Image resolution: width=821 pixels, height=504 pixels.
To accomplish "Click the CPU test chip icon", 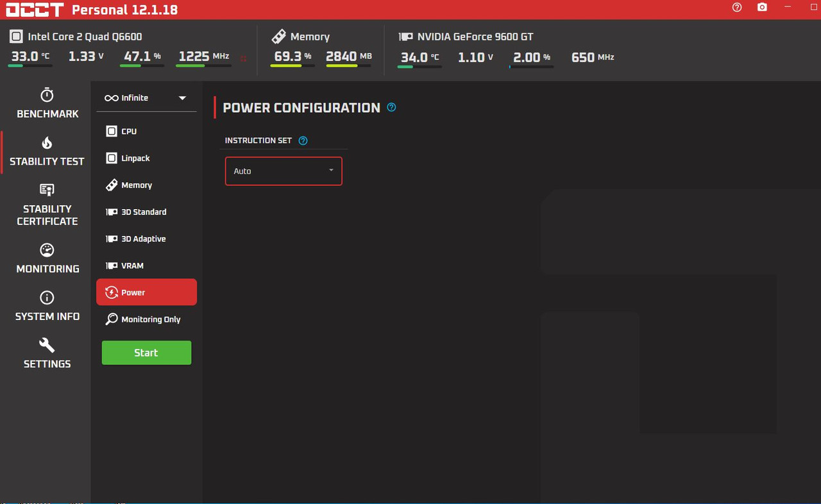I will [x=111, y=131].
